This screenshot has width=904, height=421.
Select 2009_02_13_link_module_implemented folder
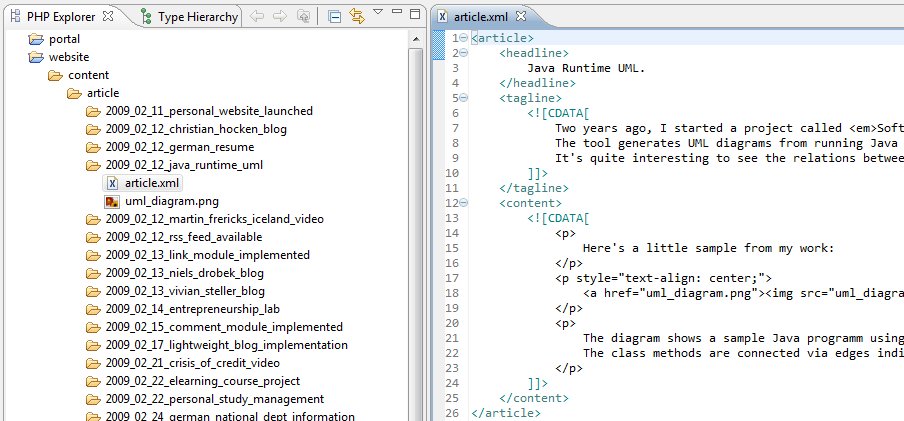click(x=208, y=255)
